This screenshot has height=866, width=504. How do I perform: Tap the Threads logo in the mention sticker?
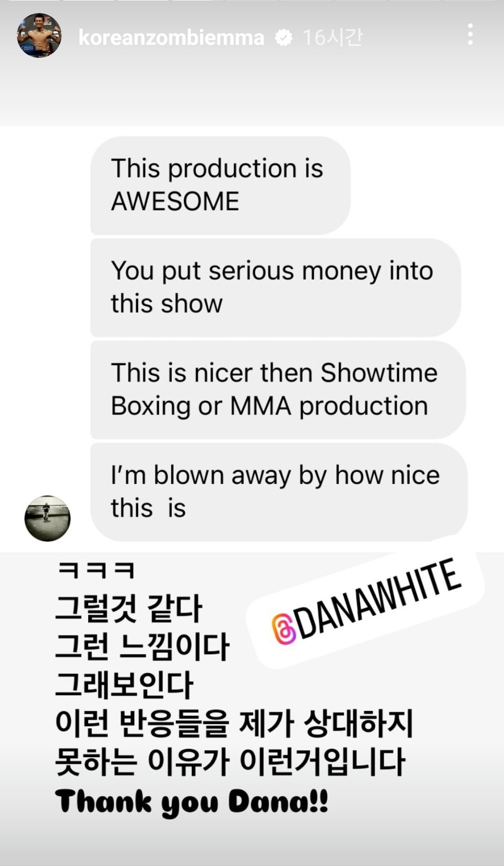[284, 630]
